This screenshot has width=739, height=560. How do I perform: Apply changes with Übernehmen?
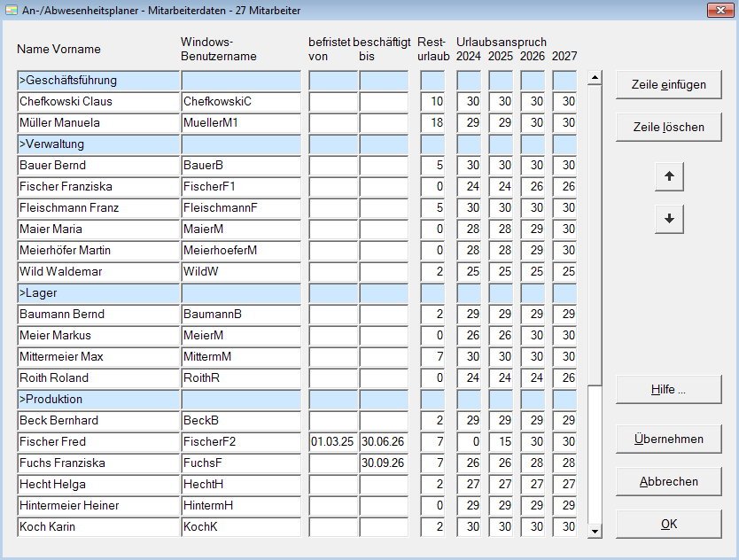click(x=668, y=439)
